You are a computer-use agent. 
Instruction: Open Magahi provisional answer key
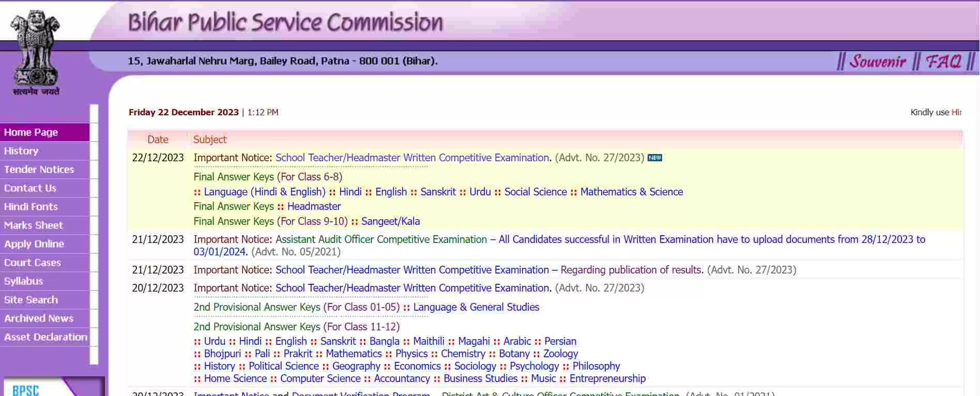pos(474,341)
